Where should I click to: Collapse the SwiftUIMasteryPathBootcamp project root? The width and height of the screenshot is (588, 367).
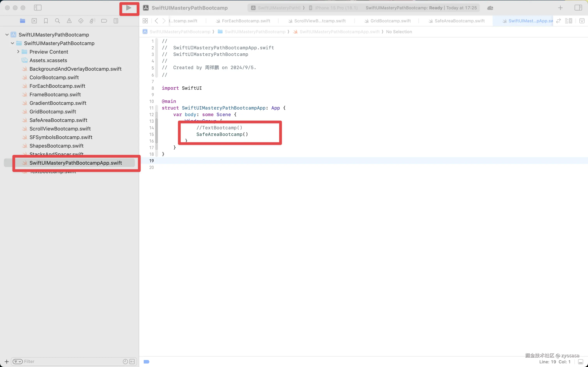[x=7, y=35]
